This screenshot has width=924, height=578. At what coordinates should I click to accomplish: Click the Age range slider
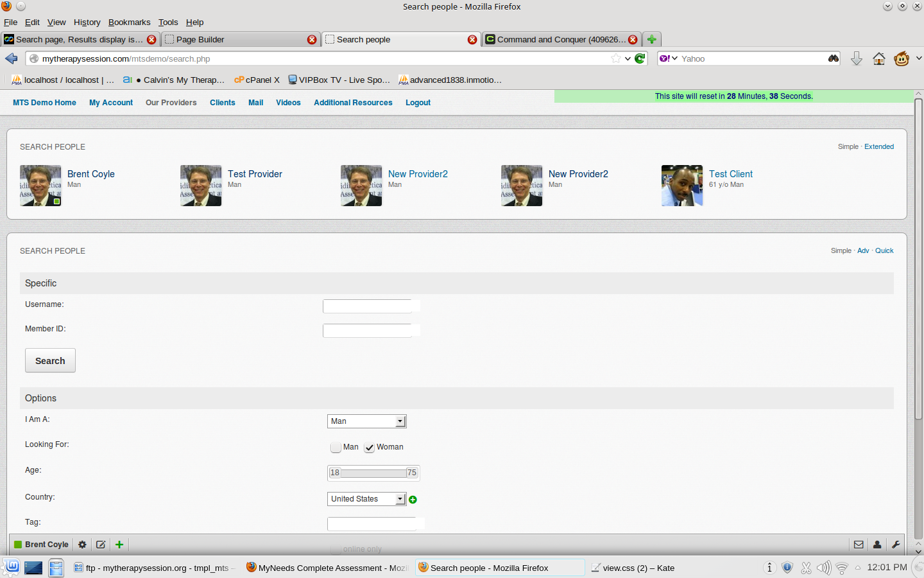point(373,473)
